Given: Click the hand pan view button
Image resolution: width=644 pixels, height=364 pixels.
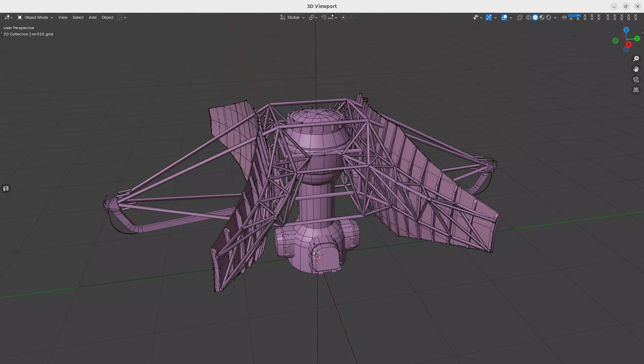Looking at the screenshot, I should click(636, 69).
